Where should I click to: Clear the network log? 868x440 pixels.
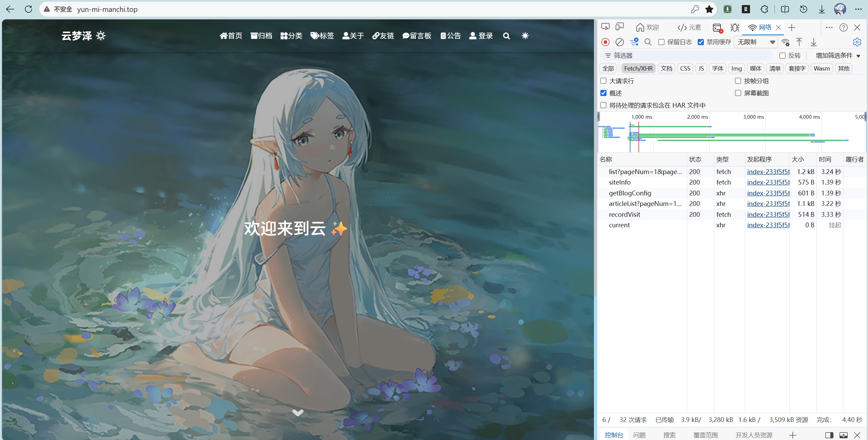(620, 42)
